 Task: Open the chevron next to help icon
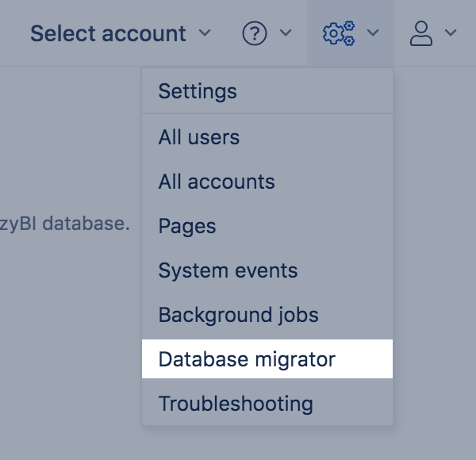point(286,33)
